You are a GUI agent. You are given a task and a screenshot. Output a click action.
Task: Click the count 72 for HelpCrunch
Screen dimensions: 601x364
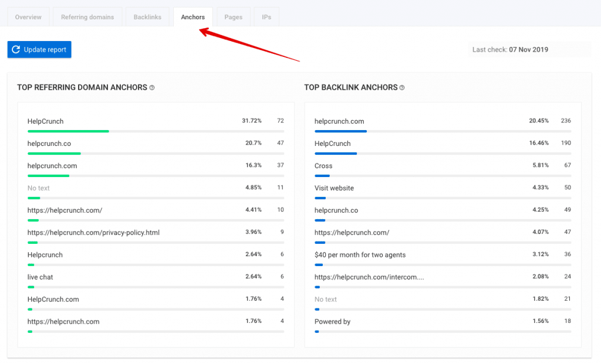pos(281,121)
